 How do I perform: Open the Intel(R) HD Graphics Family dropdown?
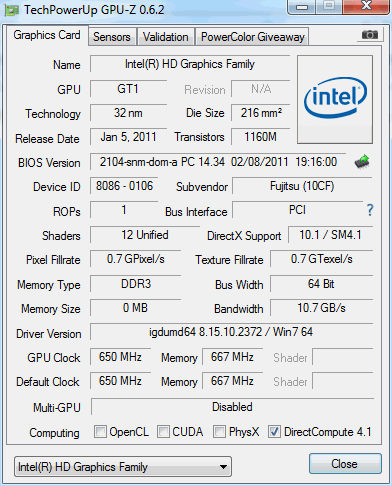pos(123,467)
